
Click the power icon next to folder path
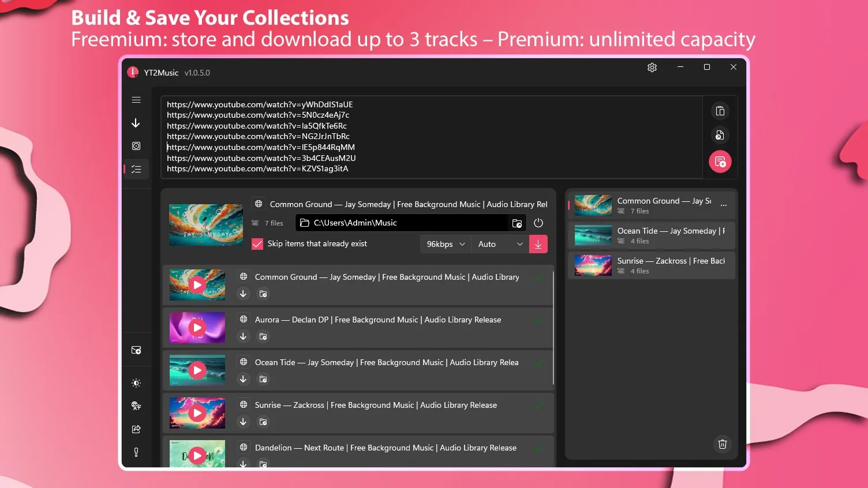coord(538,223)
